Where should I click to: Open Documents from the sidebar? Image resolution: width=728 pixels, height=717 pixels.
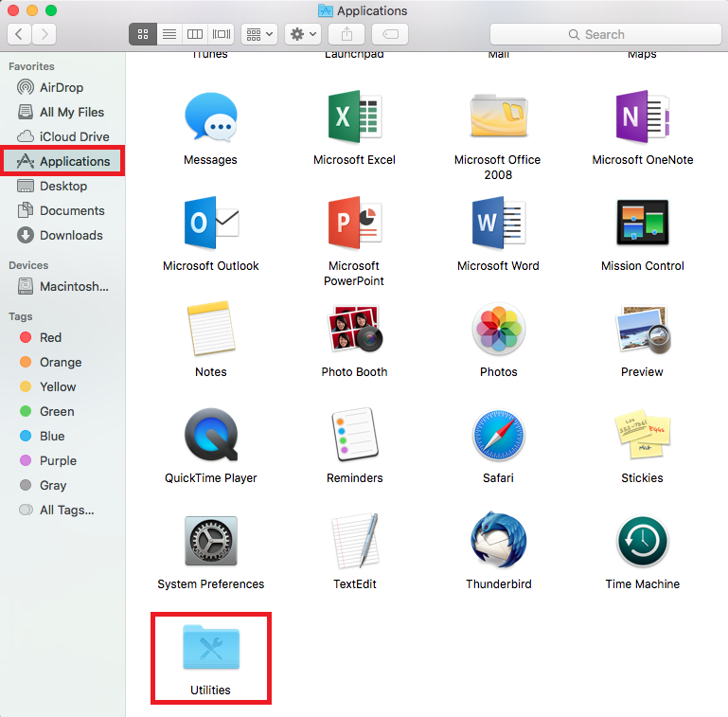click(62, 210)
